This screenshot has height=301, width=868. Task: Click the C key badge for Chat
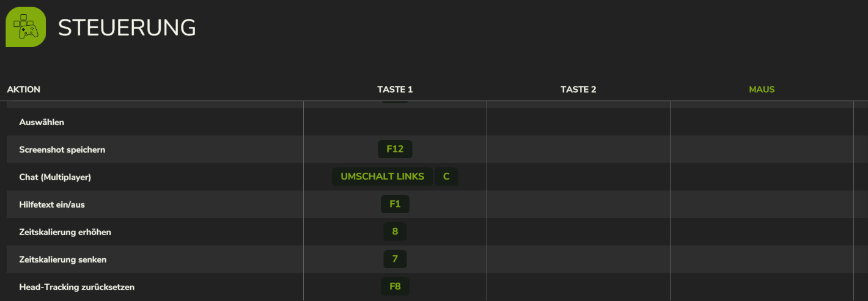(x=446, y=177)
